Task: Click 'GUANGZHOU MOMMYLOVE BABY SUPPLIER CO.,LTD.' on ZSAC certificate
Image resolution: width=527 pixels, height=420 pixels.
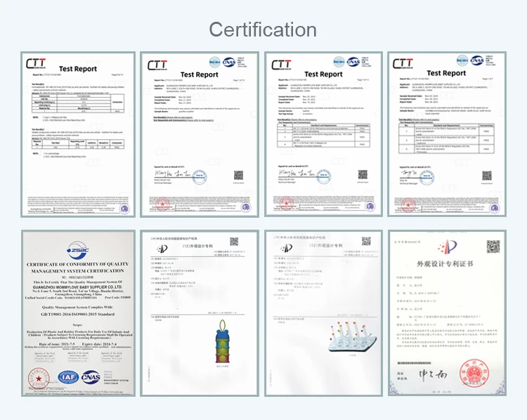Action: coord(77,287)
